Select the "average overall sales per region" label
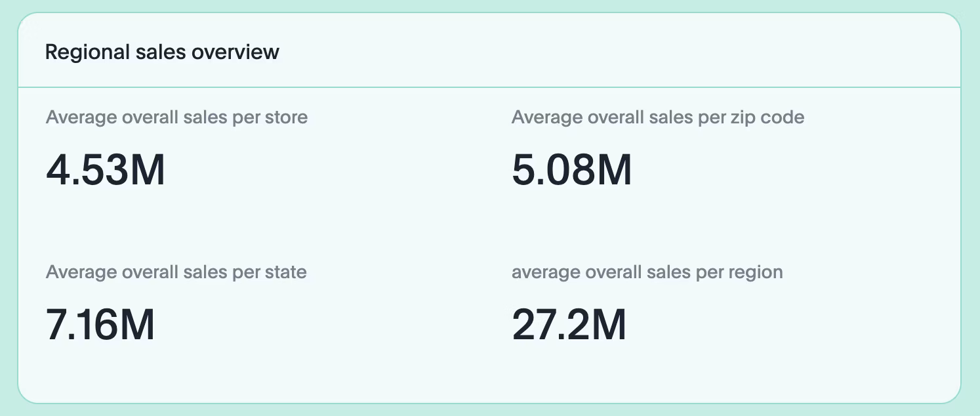Image resolution: width=980 pixels, height=416 pixels. pos(647,272)
